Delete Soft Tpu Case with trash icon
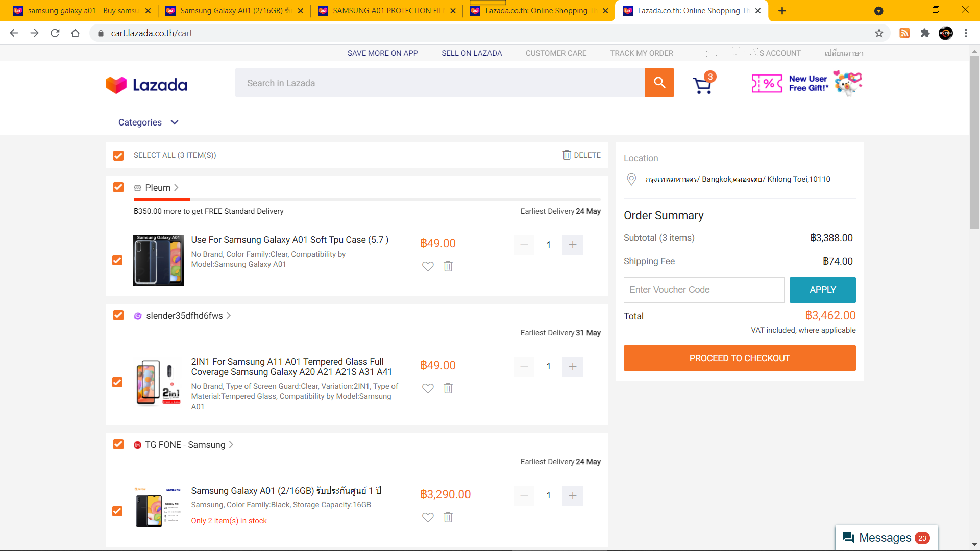 [448, 266]
